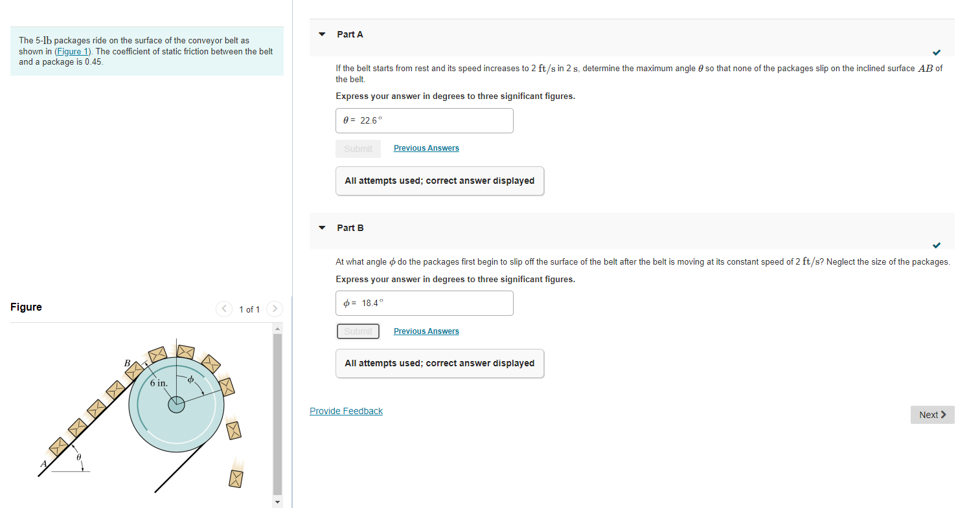Click Previous Answers under Part B
The width and height of the screenshot is (980, 508).
point(426,331)
